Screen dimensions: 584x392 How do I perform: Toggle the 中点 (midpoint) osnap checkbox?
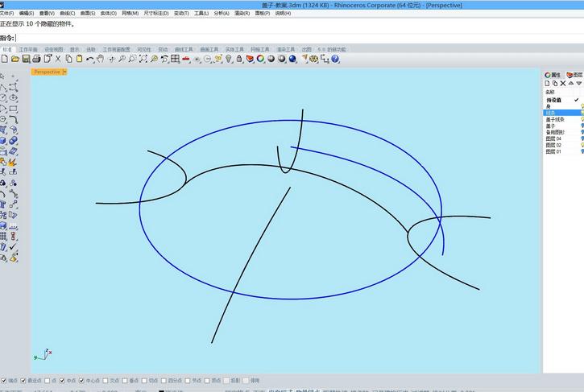[63, 381]
